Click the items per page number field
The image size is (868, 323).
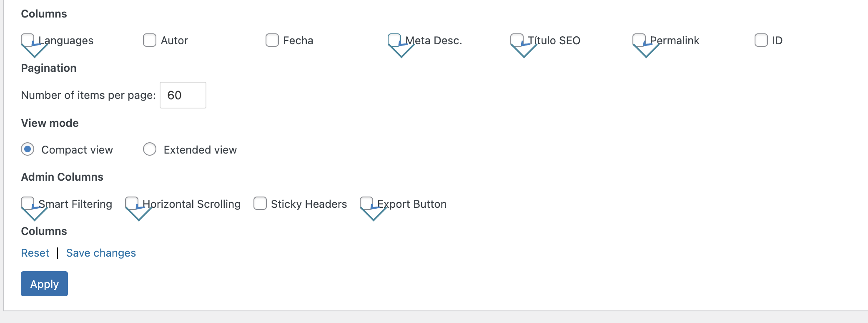pos(183,95)
